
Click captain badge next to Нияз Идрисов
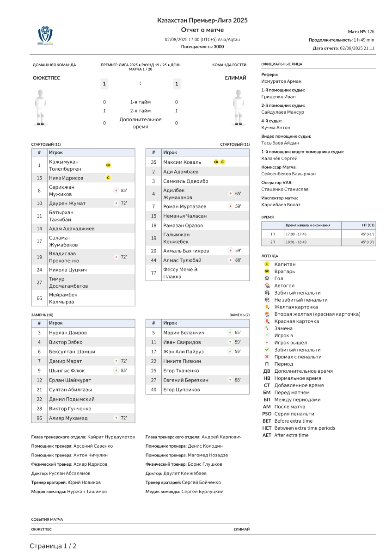coord(108,178)
